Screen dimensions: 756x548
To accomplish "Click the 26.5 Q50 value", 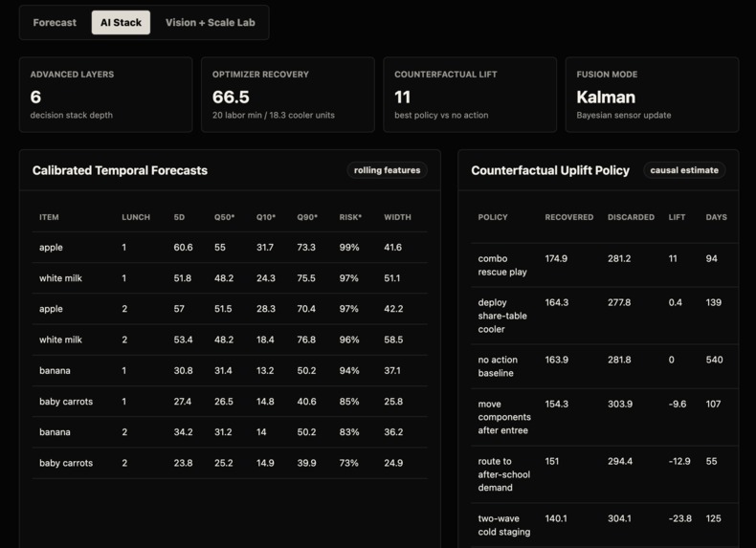I will pos(224,402).
